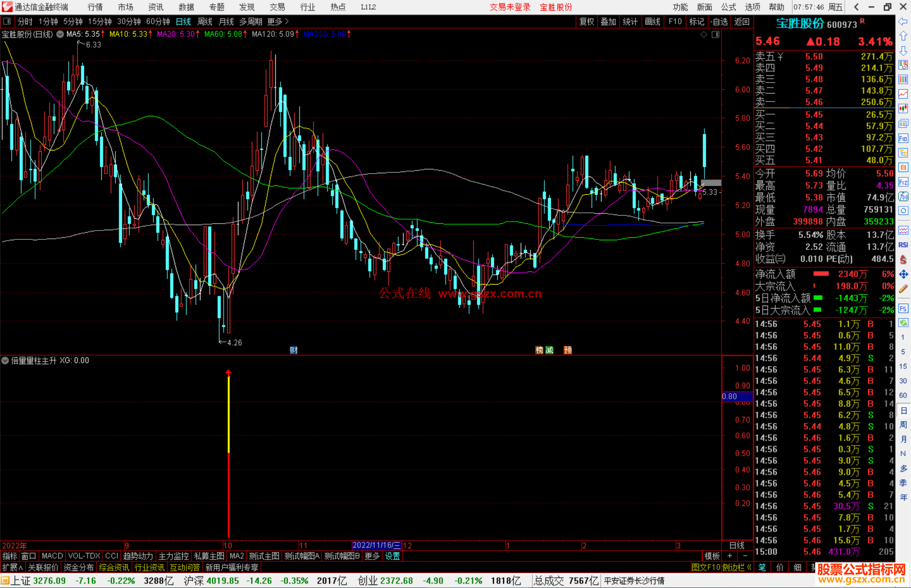Click the formula f(x) sidebar icon

(x=903, y=196)
